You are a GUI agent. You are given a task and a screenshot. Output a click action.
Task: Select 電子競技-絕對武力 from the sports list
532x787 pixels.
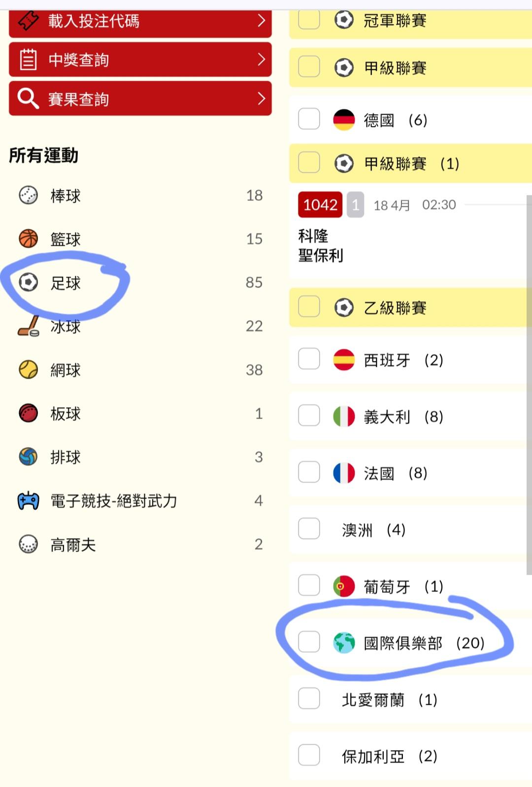pos(114,501)
